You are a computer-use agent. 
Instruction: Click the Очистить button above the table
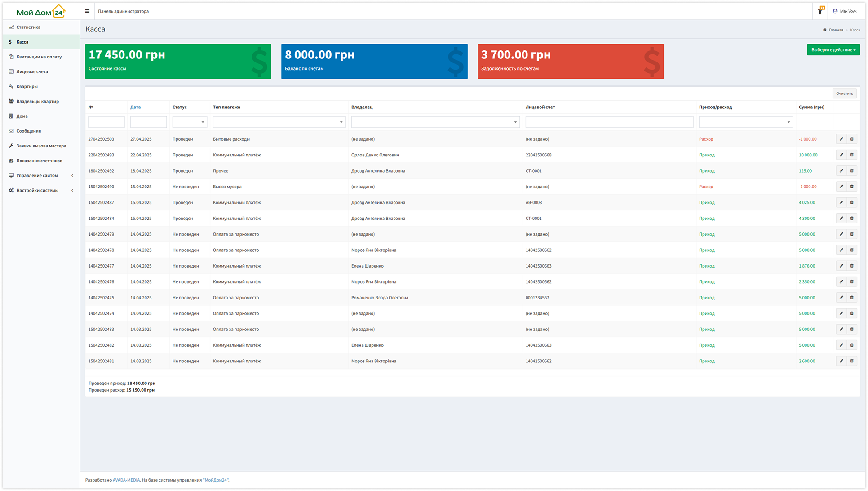(x=845, y=93)
